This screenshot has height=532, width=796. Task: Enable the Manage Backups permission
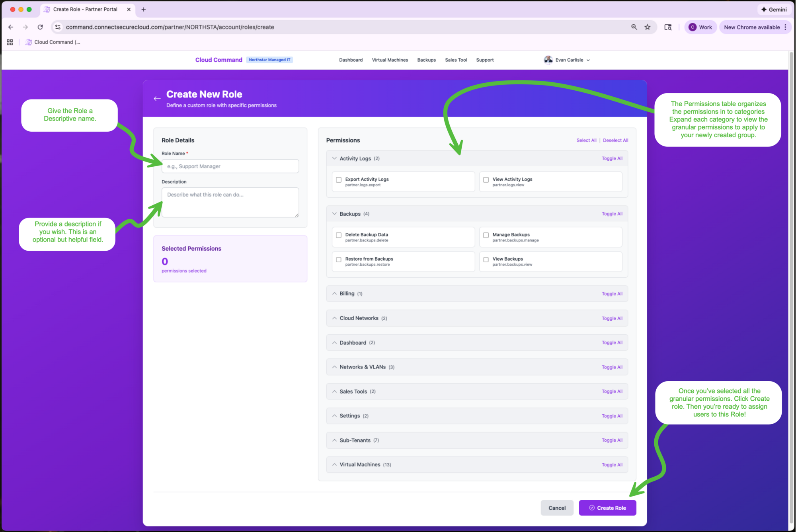pyautogui.click(x=486, y=235)
